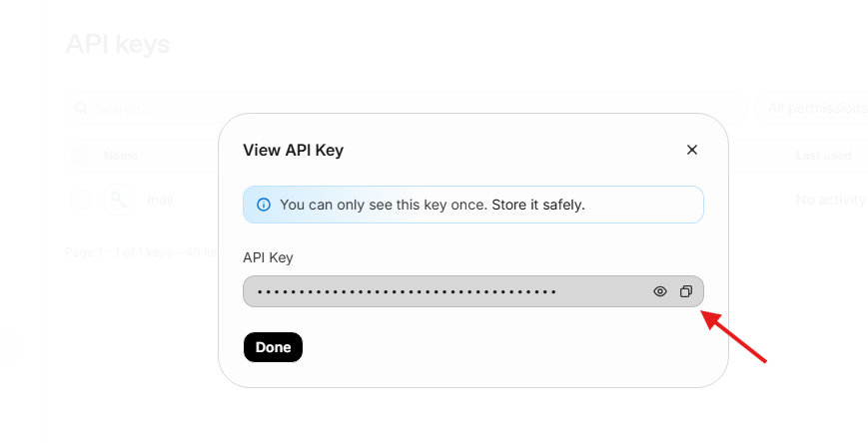Reveal the hidden API key with eye icon

[660, 291]
